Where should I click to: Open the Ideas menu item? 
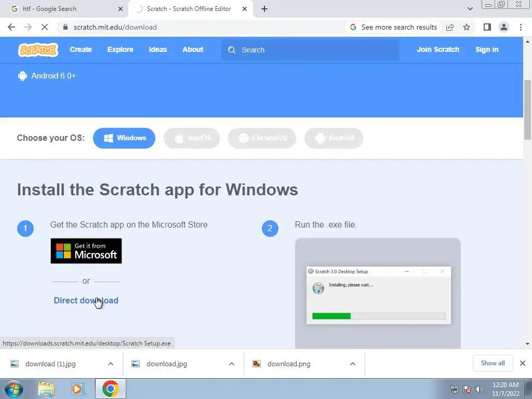tap(158, 49)
